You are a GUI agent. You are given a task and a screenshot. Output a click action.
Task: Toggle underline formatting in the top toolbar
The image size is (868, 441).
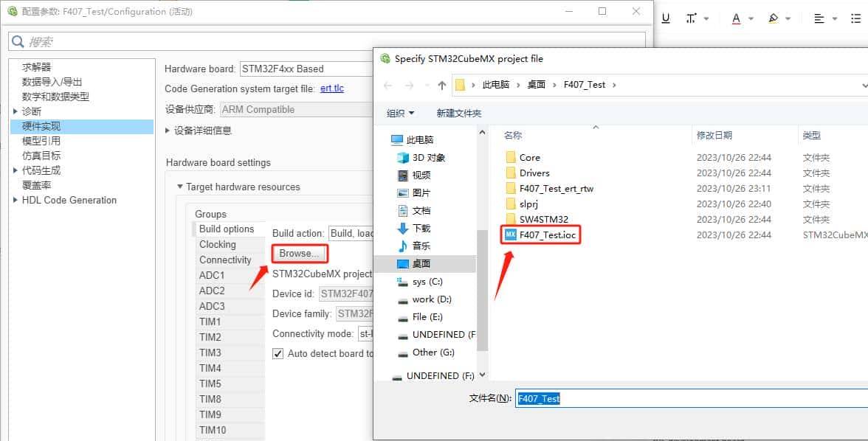pos(665,16)
